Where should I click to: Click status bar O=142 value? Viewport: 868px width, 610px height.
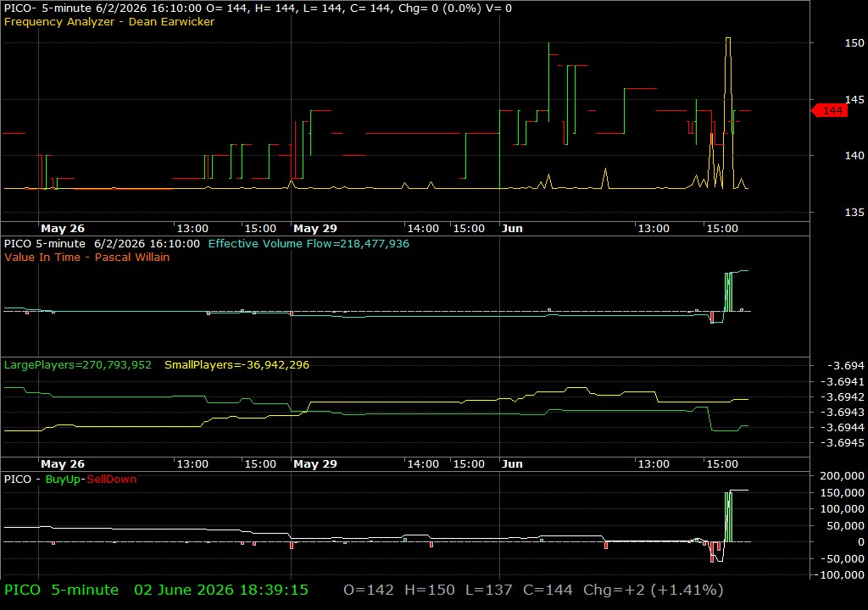(x=369, y=590)
